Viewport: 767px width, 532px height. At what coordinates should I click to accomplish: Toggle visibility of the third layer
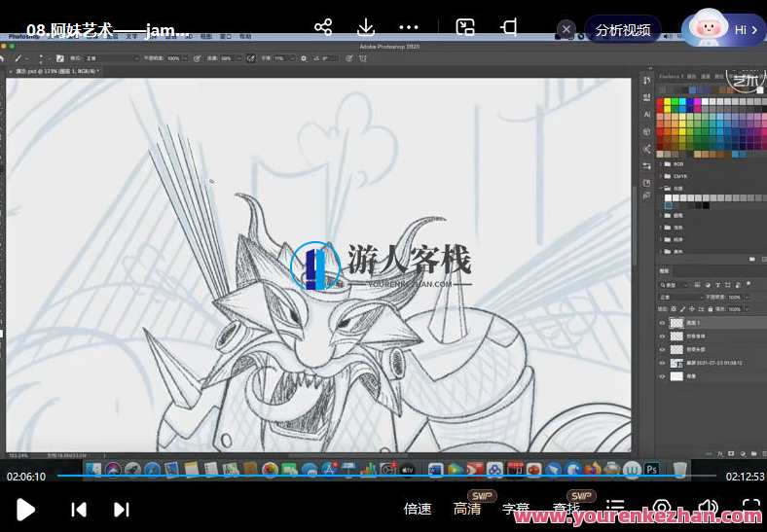tap(662, 349)
